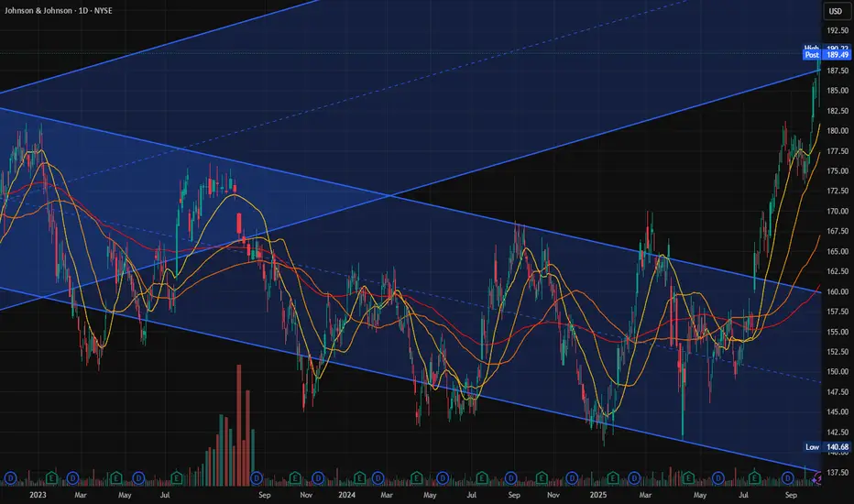
Task: Click the 2024 label on the time axis
Action: [346, 495]
